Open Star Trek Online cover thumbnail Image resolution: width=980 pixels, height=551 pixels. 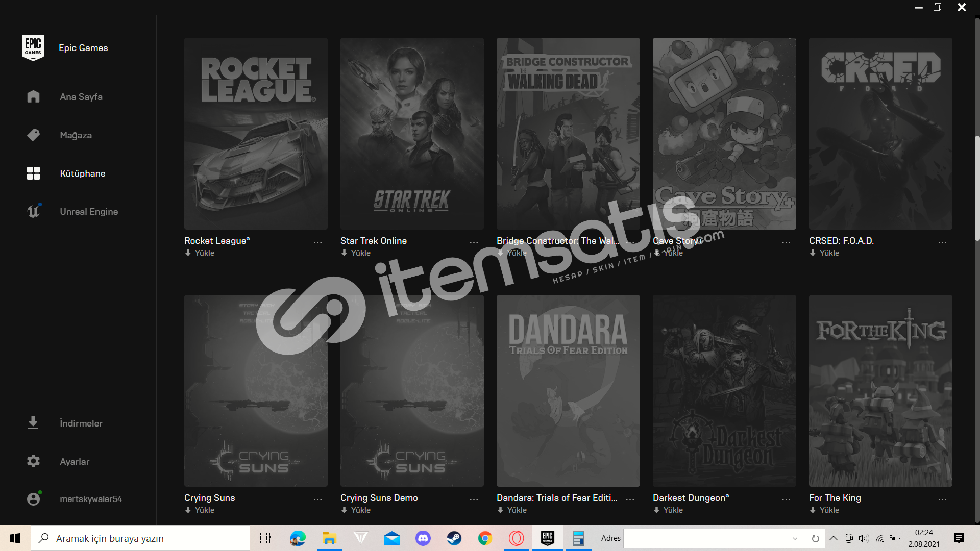(412, 133)
